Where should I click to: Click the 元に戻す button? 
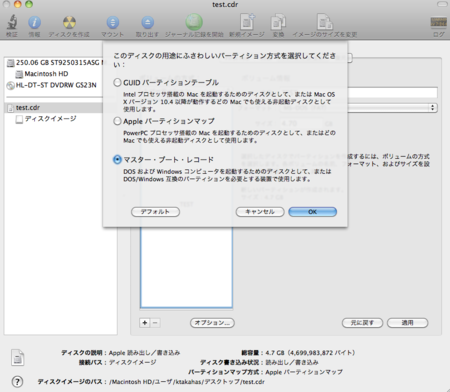tap(362, 323)
